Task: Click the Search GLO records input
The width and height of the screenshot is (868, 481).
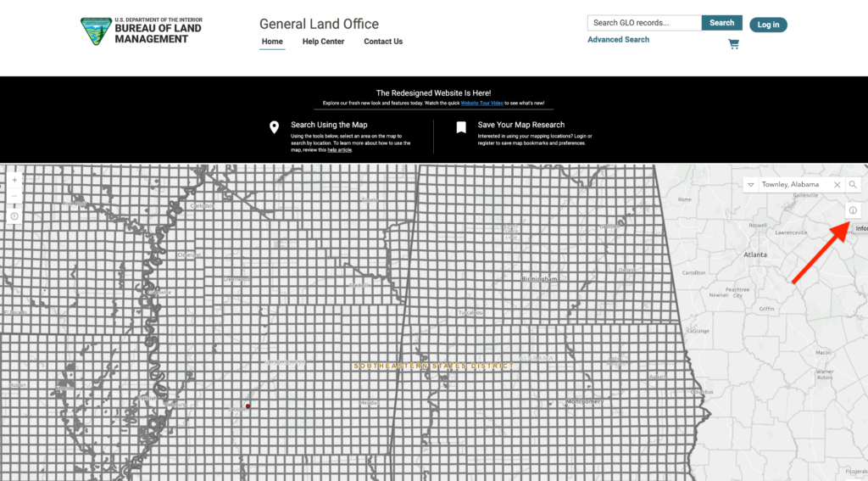Action: (644, 23)
